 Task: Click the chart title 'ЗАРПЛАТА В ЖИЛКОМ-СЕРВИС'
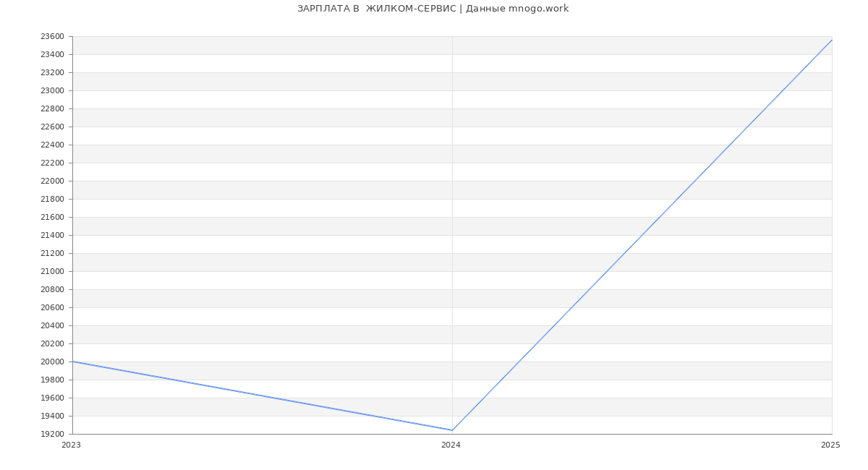[x=377, y=9]
